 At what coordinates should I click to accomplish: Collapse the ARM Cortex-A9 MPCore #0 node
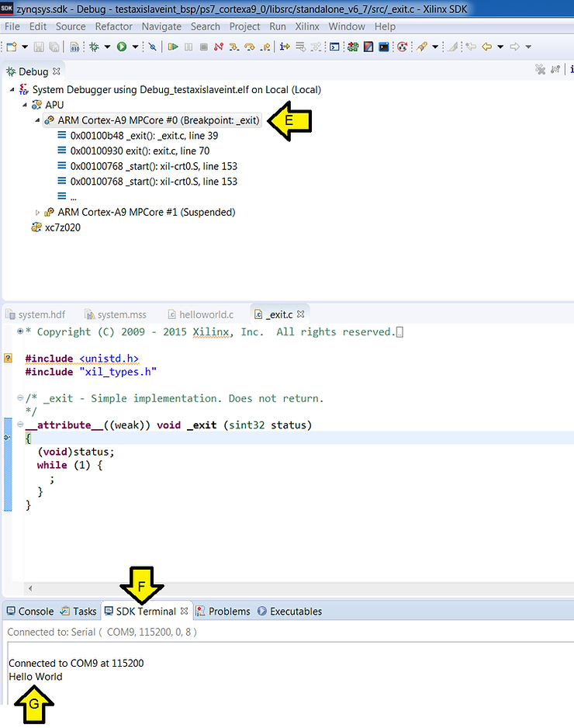pos(38,121)
